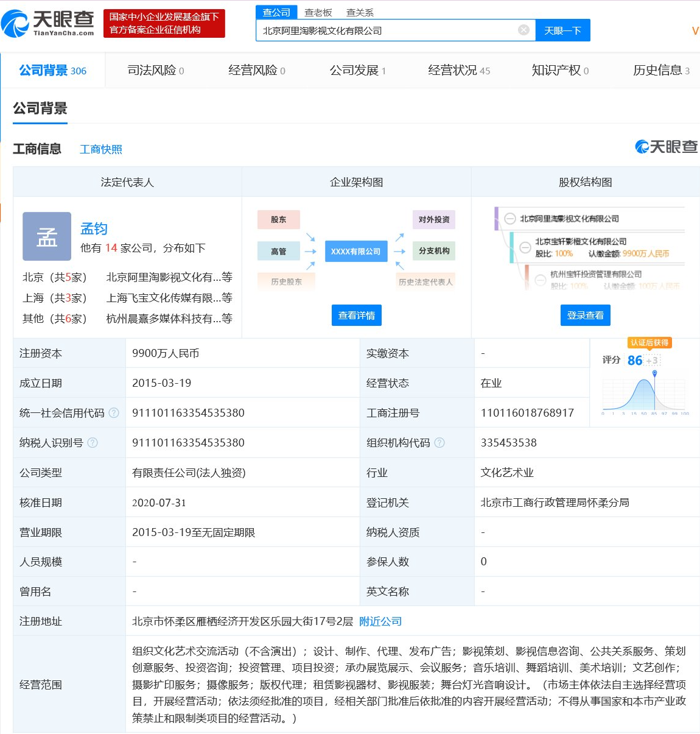Select the 查老板 search mode

(x=318, y=12)
